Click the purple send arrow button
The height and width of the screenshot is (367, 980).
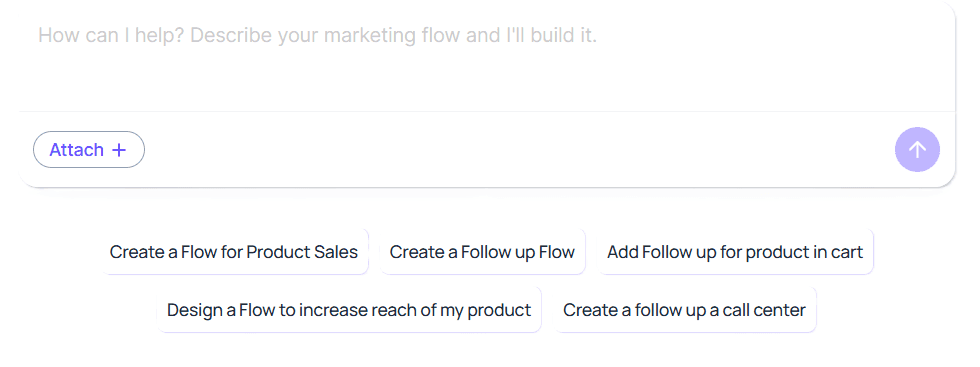pyautogui.click(x=917, y=149)
